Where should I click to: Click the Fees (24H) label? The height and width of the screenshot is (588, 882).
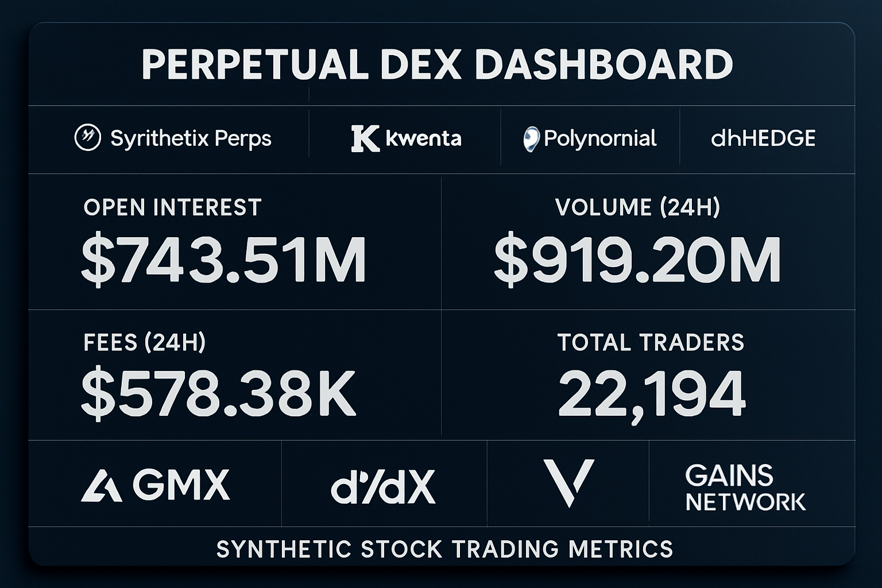coord(145,342)
